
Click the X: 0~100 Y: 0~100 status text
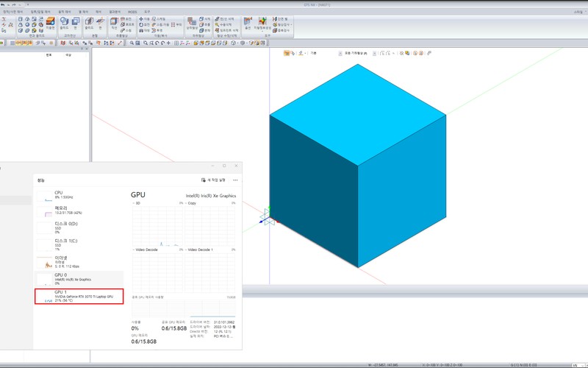coord(442,365)
